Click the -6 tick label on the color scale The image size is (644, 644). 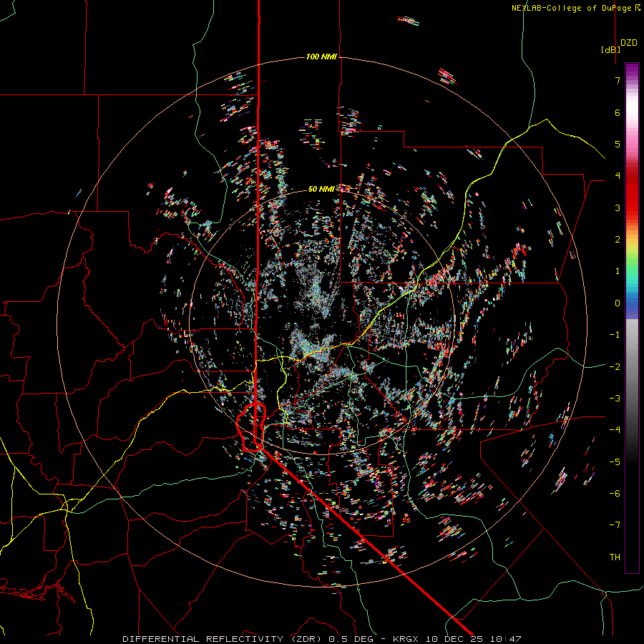point(615,493)
